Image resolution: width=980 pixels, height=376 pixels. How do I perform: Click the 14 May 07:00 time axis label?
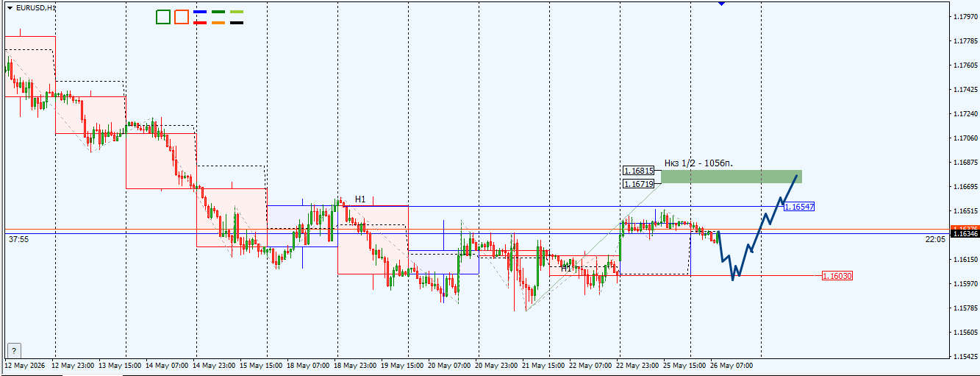coord(167,365)
